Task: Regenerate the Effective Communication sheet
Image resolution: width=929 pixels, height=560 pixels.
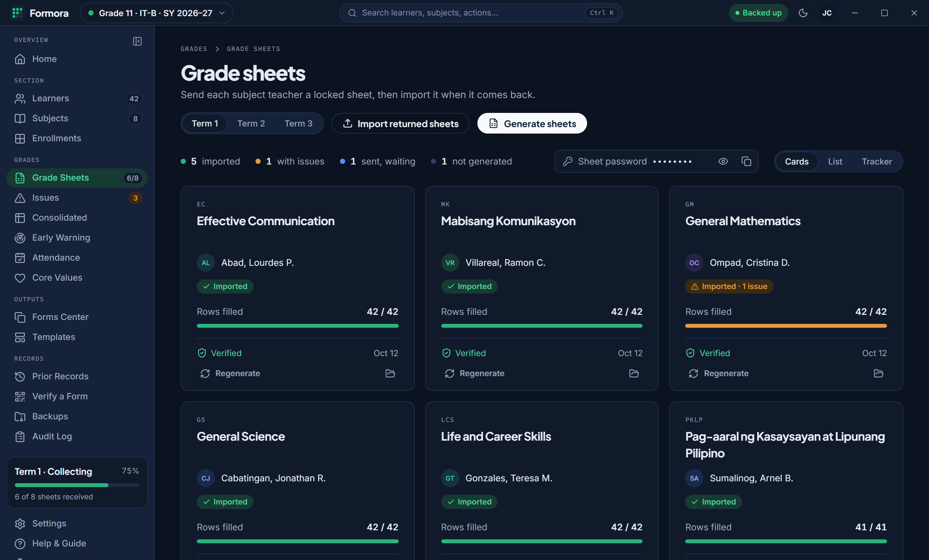Action: coord(230,373)
